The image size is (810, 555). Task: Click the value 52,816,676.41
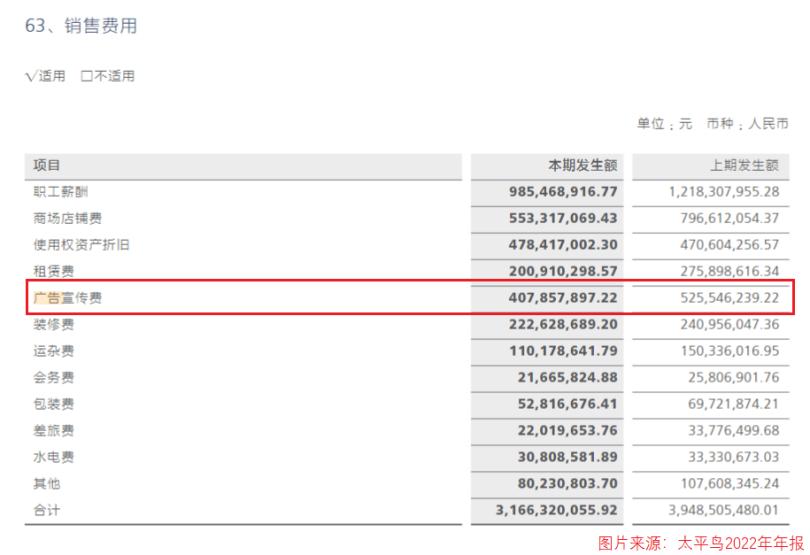[568, 404]
